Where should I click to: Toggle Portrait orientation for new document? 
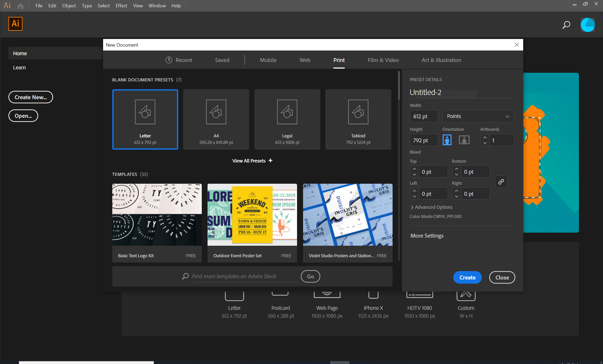pos(447,139)
